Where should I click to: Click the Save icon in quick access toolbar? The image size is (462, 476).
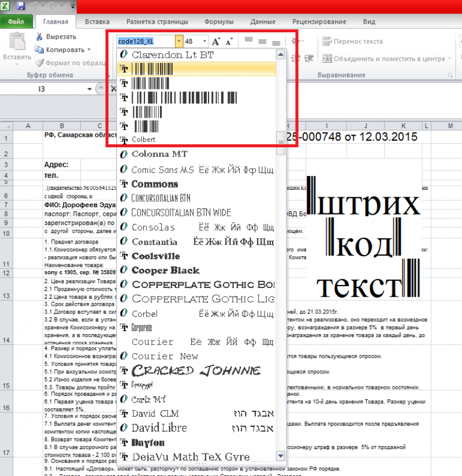coord(20,6)
